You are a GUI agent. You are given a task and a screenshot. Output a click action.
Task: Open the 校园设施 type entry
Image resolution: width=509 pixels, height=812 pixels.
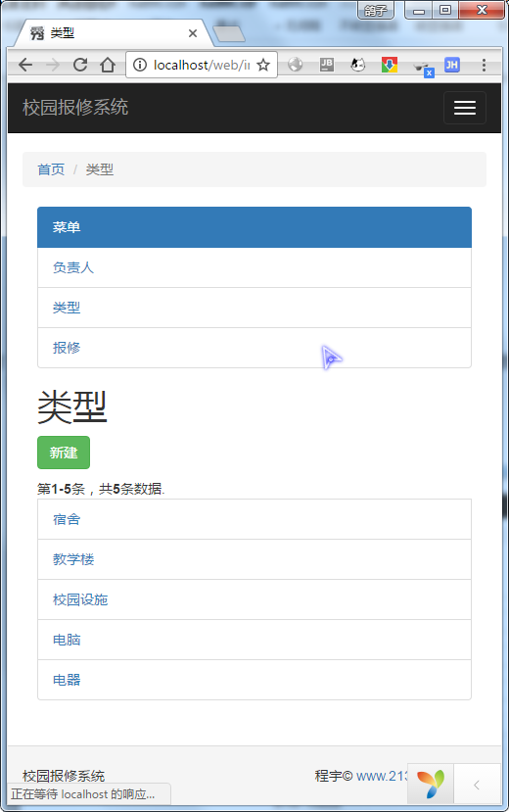tap(254, 599)
